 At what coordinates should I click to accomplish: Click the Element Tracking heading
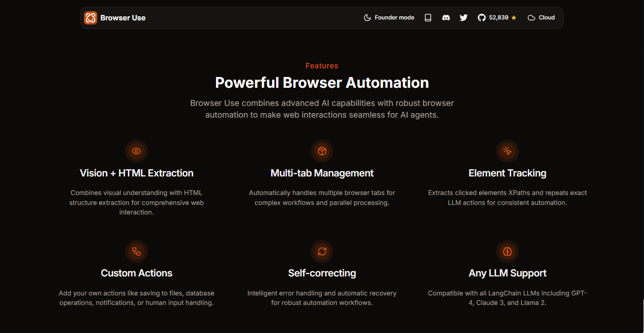(x=508, y=173)
